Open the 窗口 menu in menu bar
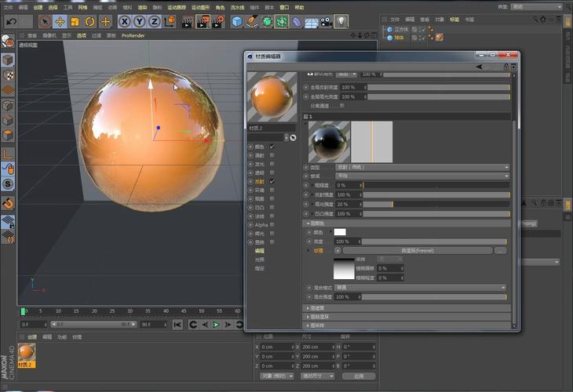573x392 pixels. point(283,7)
